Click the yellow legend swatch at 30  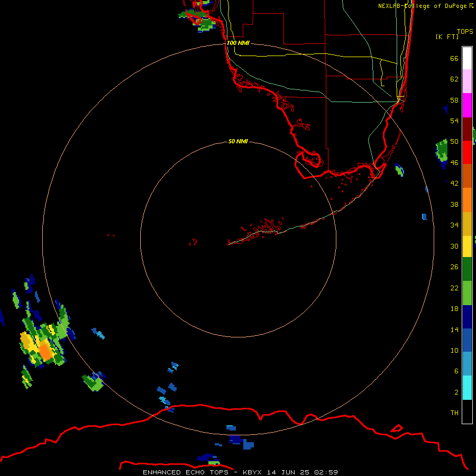[x=467, y=246]
